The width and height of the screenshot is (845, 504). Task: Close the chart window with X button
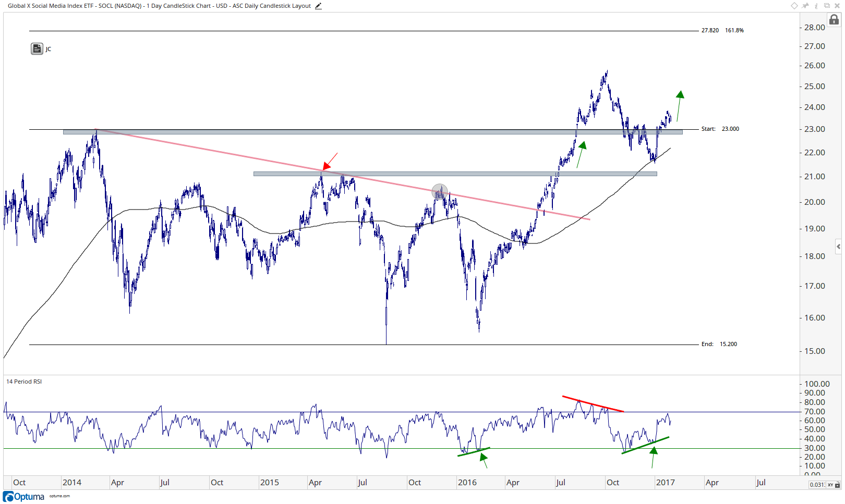[x=838, y=6]
